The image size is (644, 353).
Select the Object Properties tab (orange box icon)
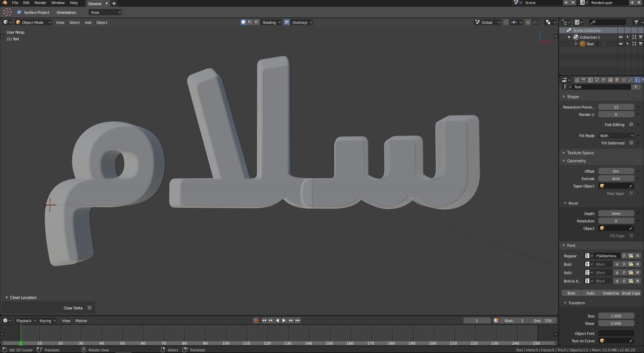tap(617, 80)
